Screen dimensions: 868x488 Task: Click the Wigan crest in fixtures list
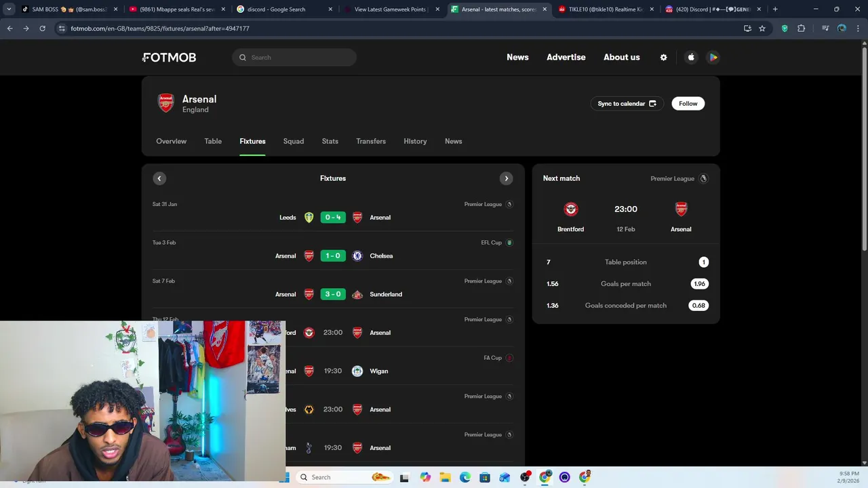tap(357, 371)
